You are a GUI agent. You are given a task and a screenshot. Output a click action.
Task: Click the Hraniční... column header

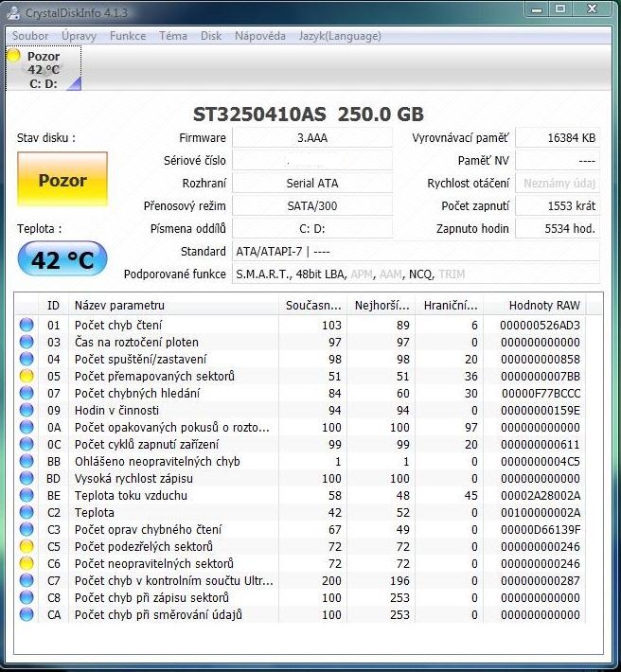point(449,306)
